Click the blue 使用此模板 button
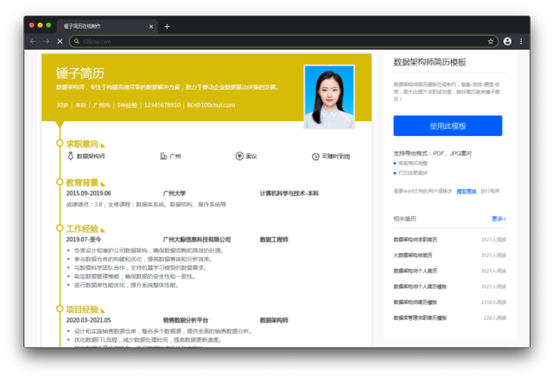Image resolution: width=554 pixels, height=379 pixels. click(x=448, y=126)
